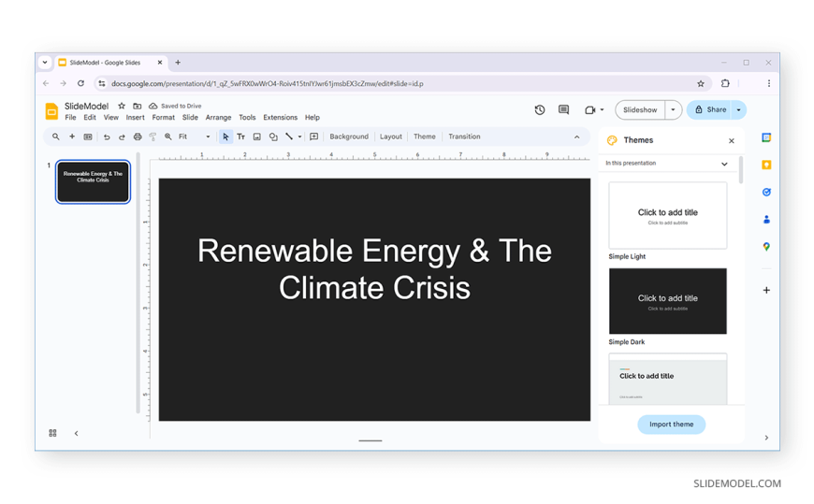Select the paint format tool
This screenshot has width=814, height=504.
(x=153, y=137)
